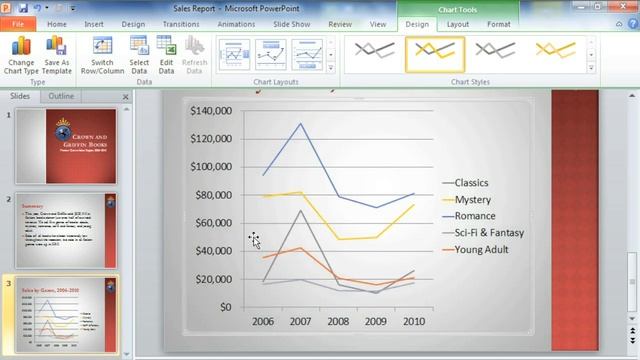Click Mystery legend entry

467,200
